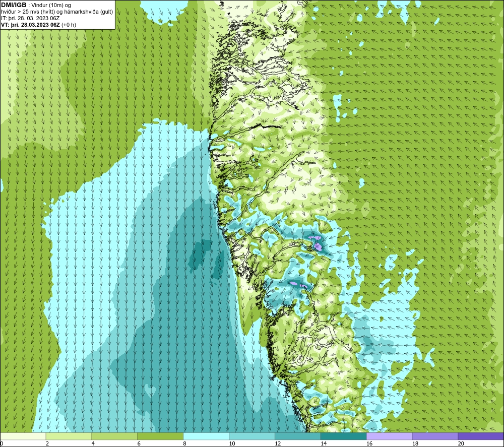Click the 12–14 m/s teal legend swatch
The width and height of the screenshot is (504, 447).
pos(298,436)
